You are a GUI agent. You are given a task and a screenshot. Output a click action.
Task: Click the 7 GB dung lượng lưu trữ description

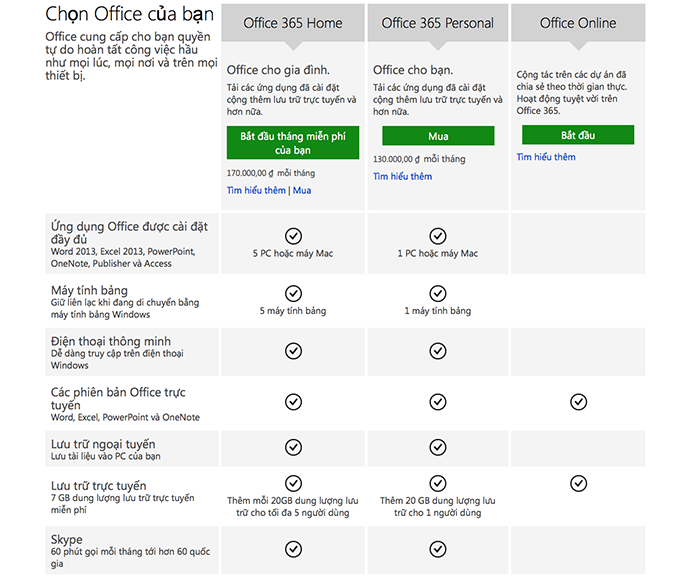[122, 504]
